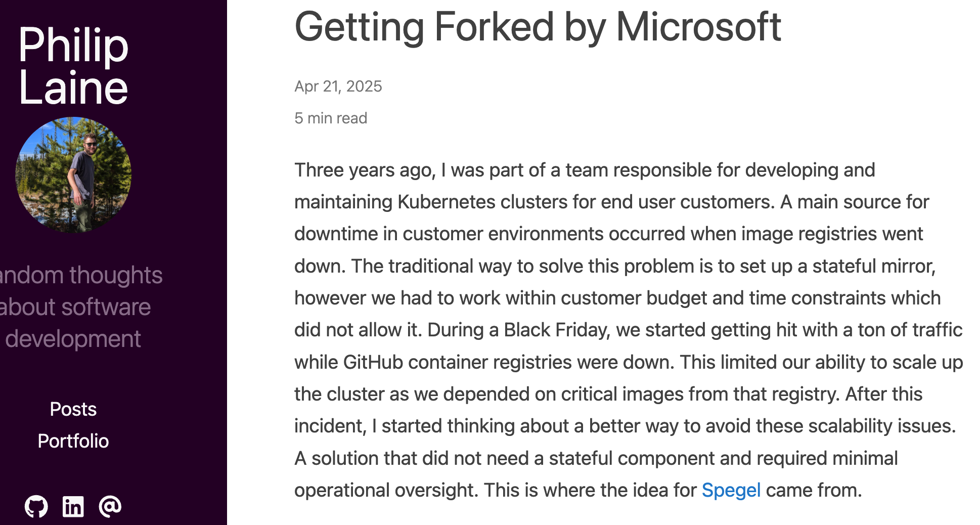This screenshot has height=525, width=980.
Task: Go to the Posts page
Action: (x=73, y=409)
